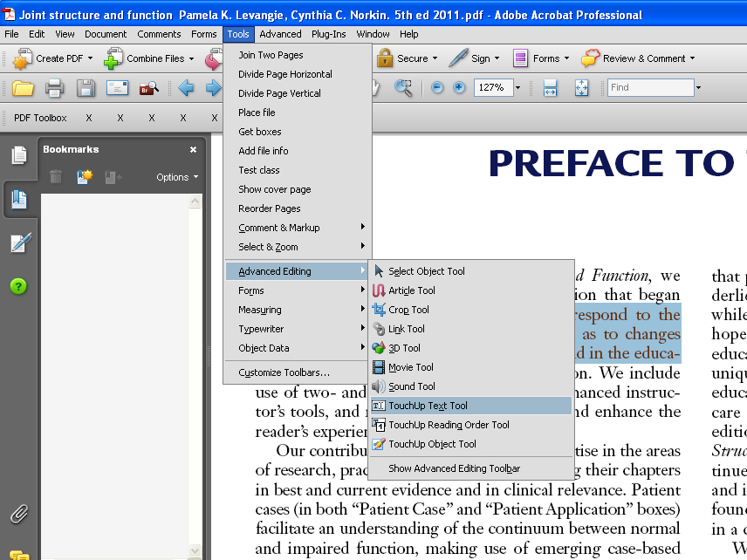This screenshot has height=560, width=747.
Task: Click the Marquee Zoom magnifier icon
Action: click(403, 88)
